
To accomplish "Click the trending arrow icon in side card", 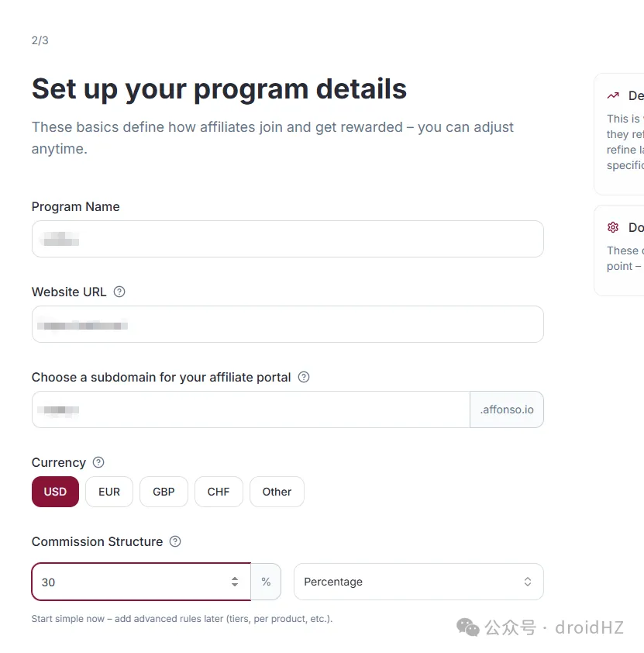I will (613, 96).
